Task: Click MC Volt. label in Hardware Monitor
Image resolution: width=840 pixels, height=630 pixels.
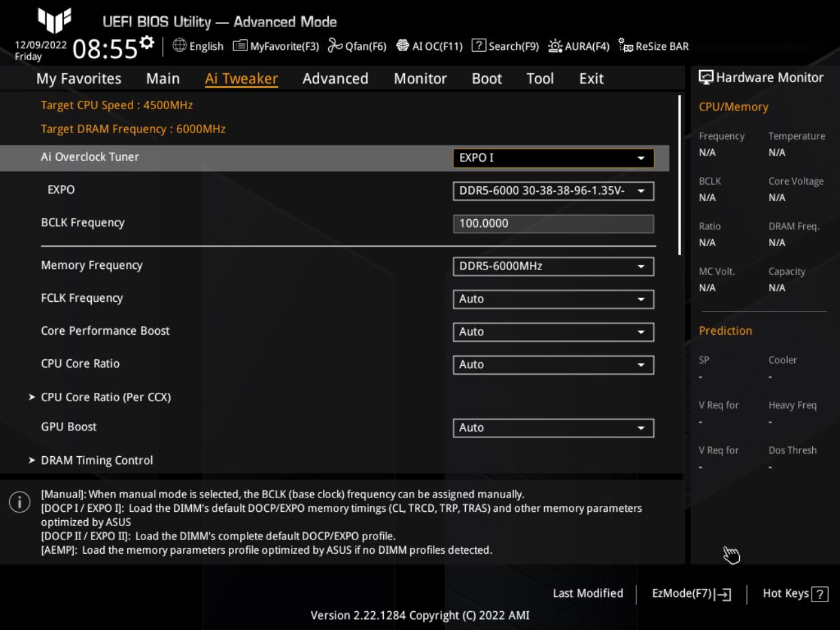Action: click(x=717, y=271)
